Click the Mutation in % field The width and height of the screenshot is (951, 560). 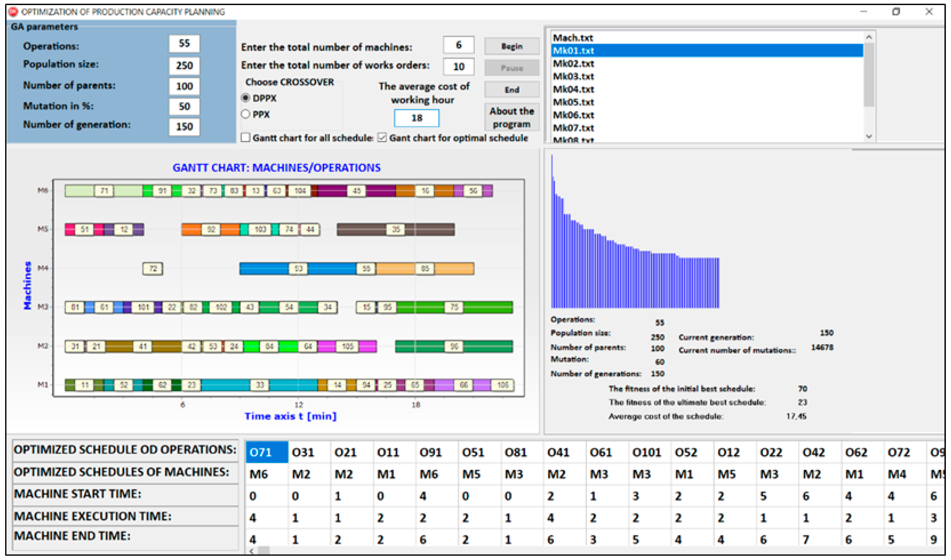pos(184,107)
